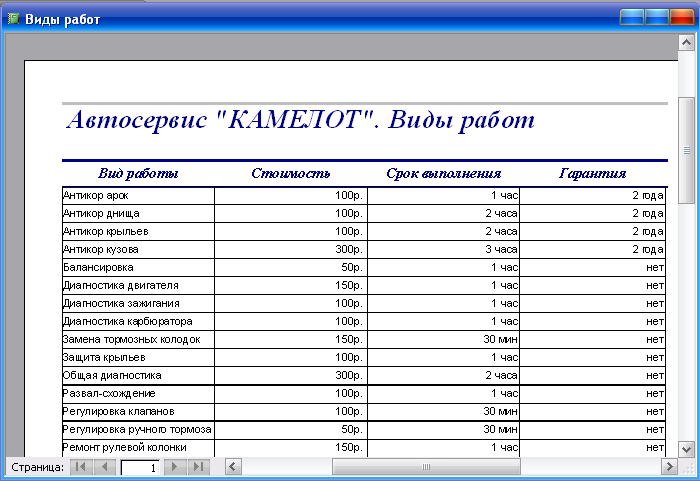Click the Гарантия column header
The height and width of the screenshot is (481, 700).
click(x=592, y=173)
